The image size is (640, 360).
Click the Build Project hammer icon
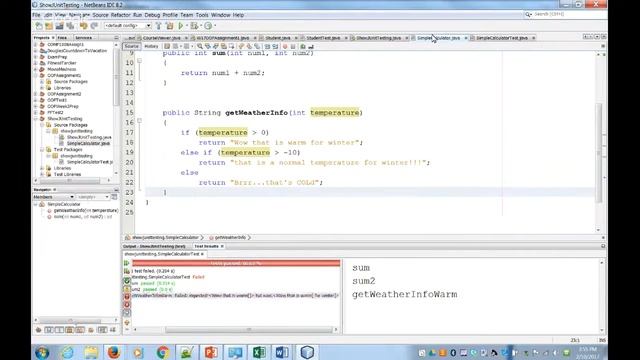click(x=159, y=26)
